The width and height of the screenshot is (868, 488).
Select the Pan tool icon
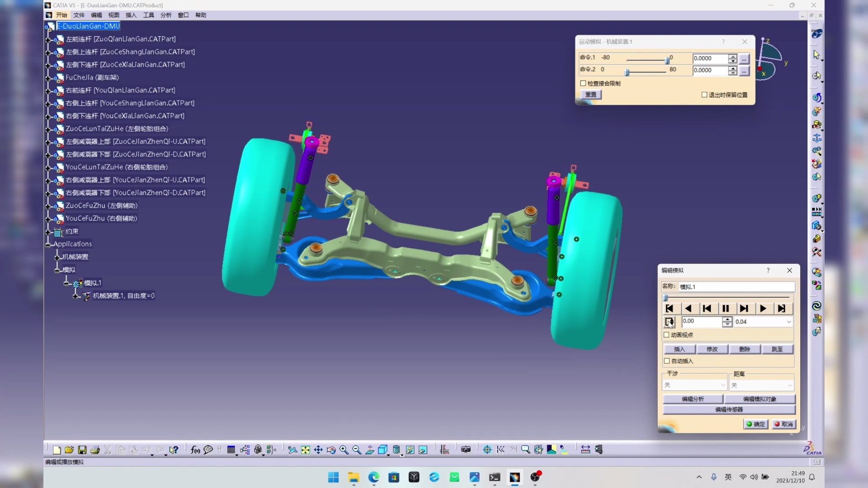[318, 450]
